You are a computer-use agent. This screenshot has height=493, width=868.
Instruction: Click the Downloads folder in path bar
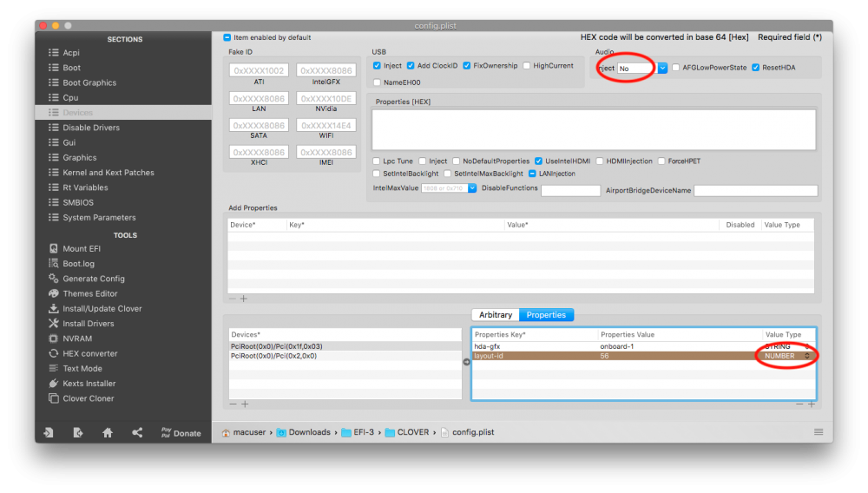[309, 432]
